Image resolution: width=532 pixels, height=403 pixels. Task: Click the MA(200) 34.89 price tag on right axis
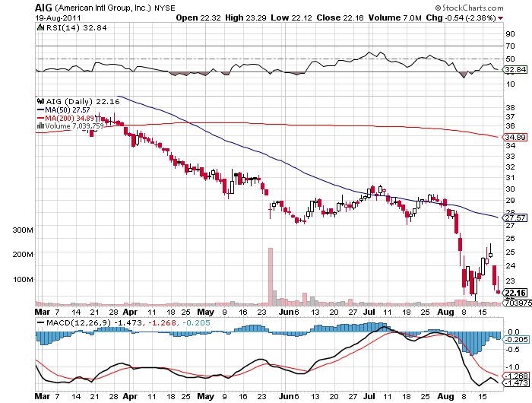pyautogui.click(x=515, y=137)
